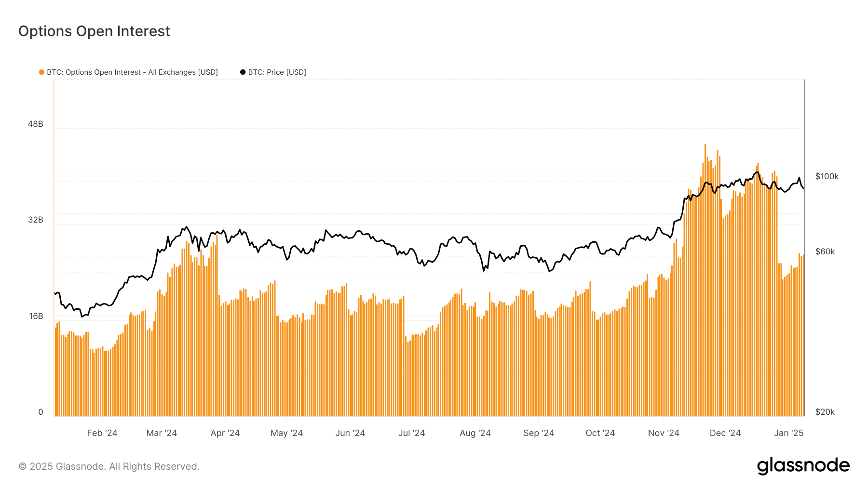
Task: Click the $100k price axis label
Action: [826, 176]
